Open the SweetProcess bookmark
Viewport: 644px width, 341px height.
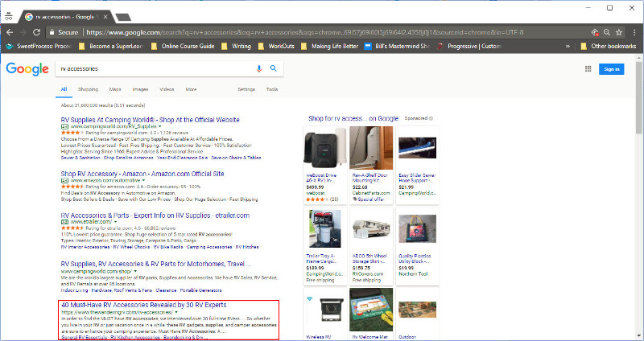(x=39, y=47)
